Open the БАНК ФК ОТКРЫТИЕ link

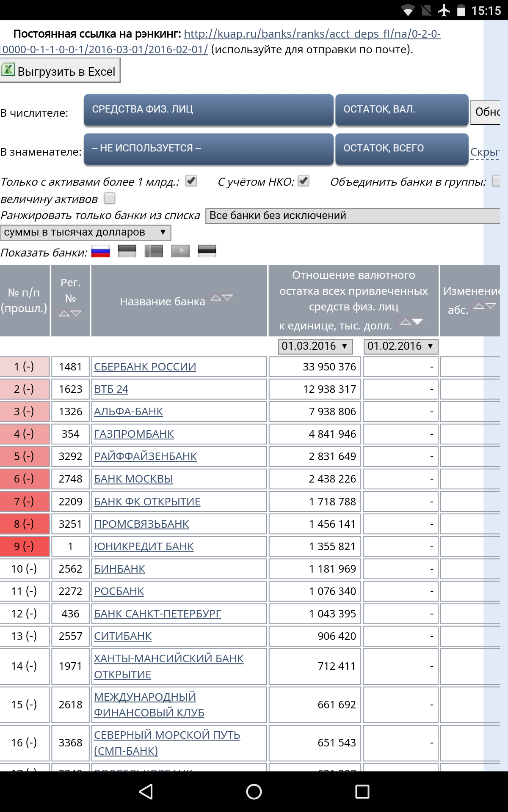tap(147, 502)
